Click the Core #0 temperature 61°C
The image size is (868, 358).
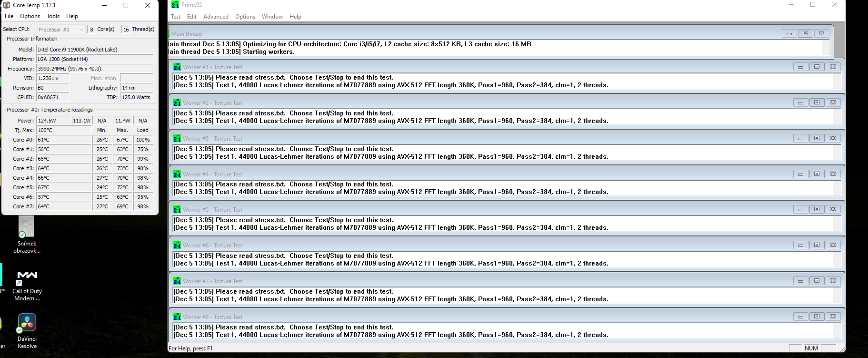[x=64, y=140]
